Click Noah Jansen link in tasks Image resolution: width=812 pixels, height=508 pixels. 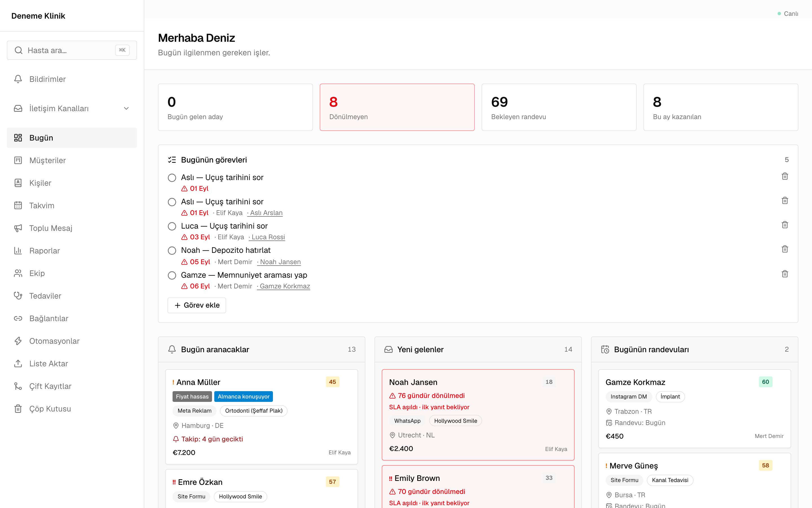279,262
